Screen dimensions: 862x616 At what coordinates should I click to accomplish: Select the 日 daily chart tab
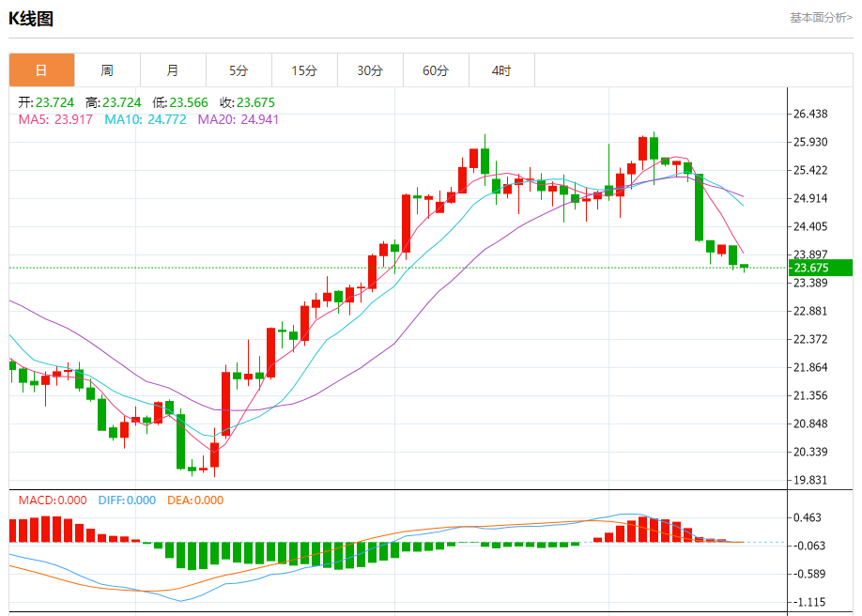coord(41,70)
